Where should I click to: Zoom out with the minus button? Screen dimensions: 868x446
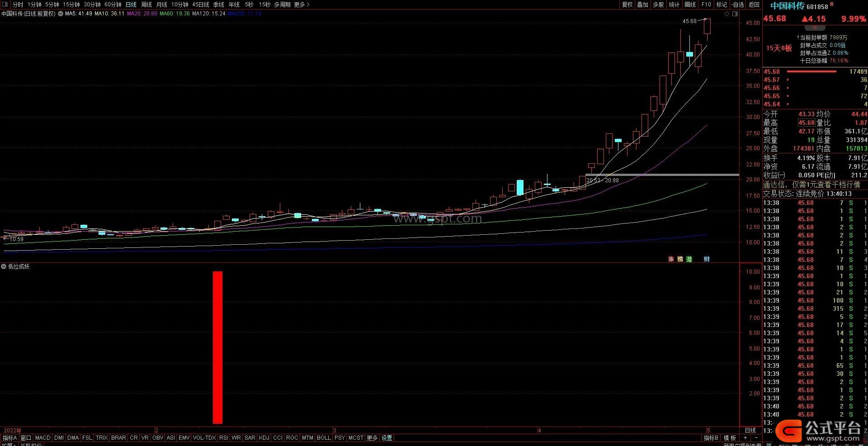click(756, 438)
